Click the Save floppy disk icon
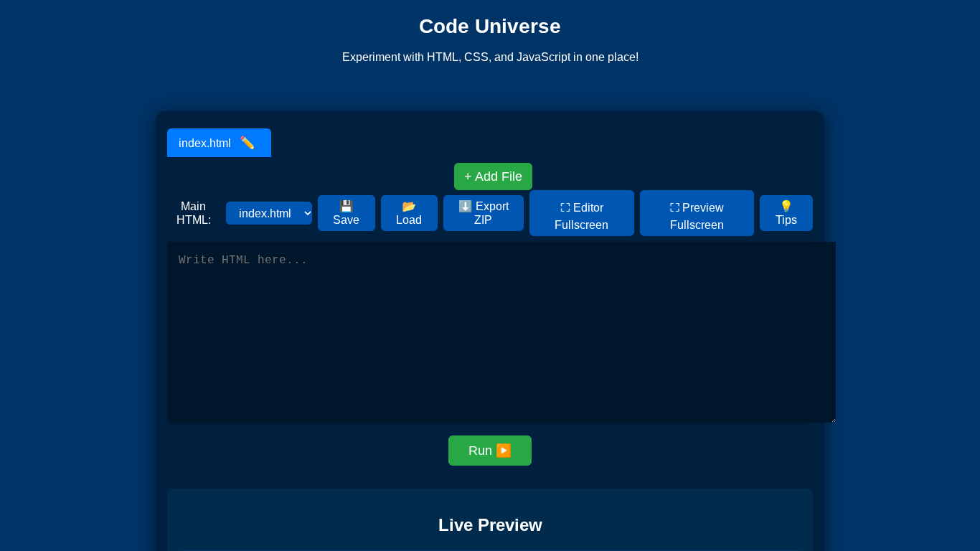 pyautogui.click(x=347, y=205)
